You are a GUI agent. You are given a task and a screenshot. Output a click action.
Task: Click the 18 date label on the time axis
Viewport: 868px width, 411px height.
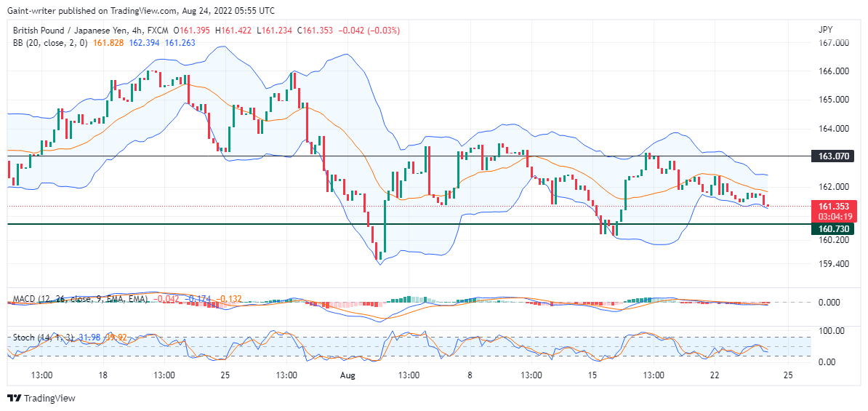click(x=103, y=375)
